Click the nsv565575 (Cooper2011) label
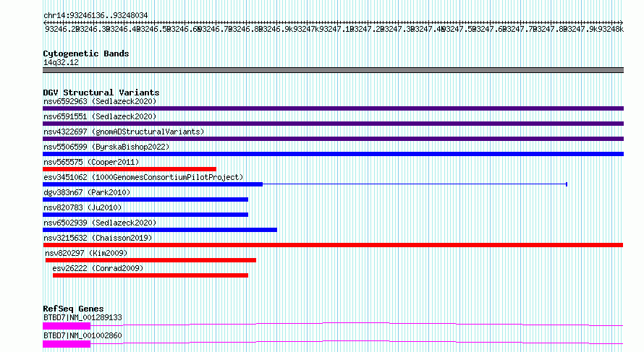 tap(91, 162)
